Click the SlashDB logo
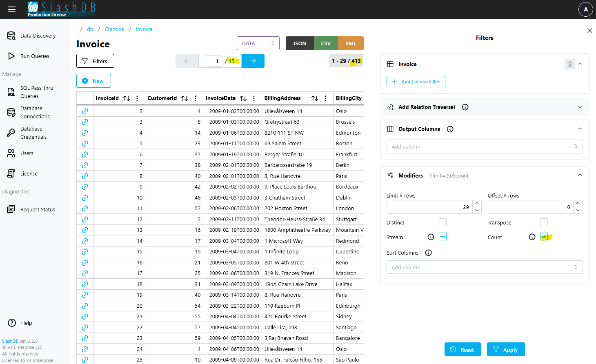The width and height of the screenshot is (596, 364). tap(62, 9)
